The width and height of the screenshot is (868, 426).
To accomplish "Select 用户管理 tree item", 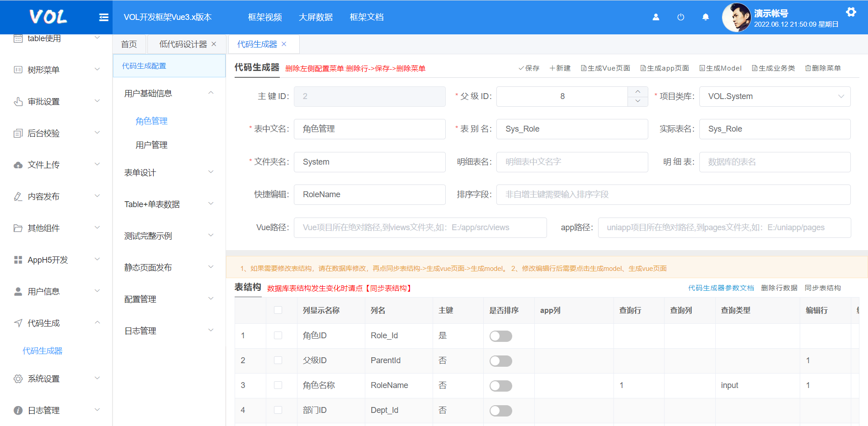I will [151, 145].
